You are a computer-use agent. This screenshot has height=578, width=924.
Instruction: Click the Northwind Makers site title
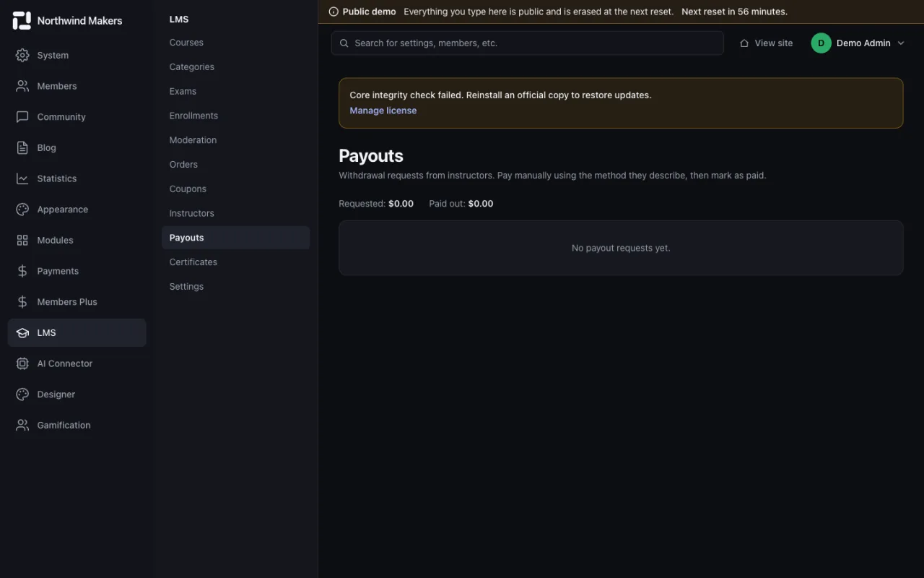click(x=79, y=21)
